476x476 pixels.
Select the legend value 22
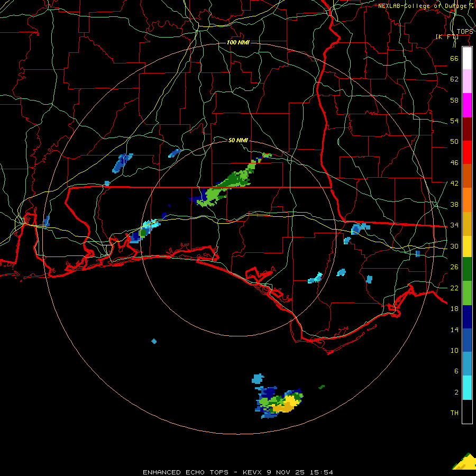(x=454, y=288)
